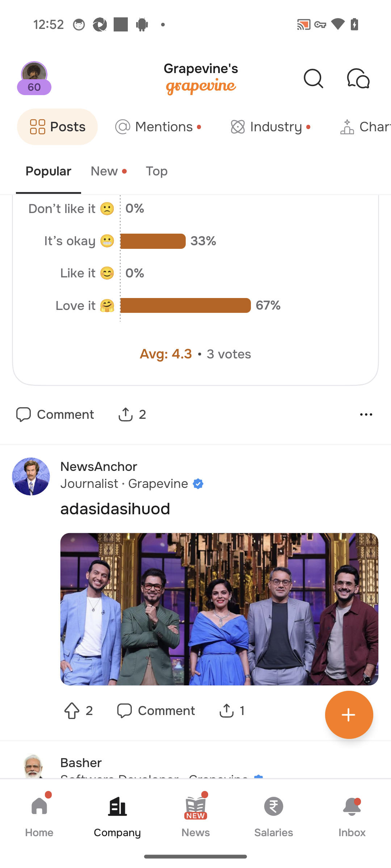Image resolution: width=391 pixels, height=868 pixels.
Task: Tap the orange plus create-post button
Action: pyautogui.click(x=349, y=715)
